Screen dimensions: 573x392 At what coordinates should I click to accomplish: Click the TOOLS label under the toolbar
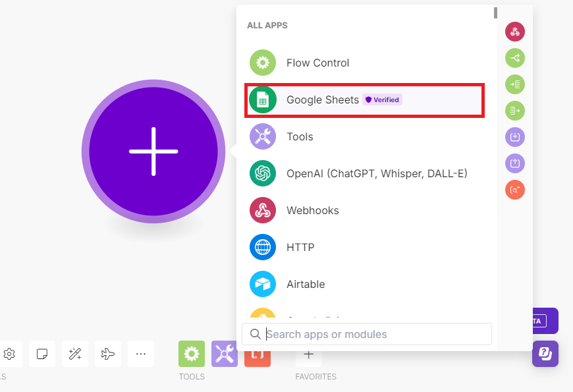click(x=192, y=377)
